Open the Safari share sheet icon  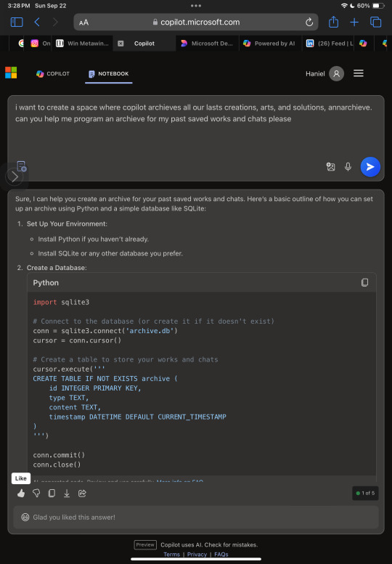coord(333,22)
